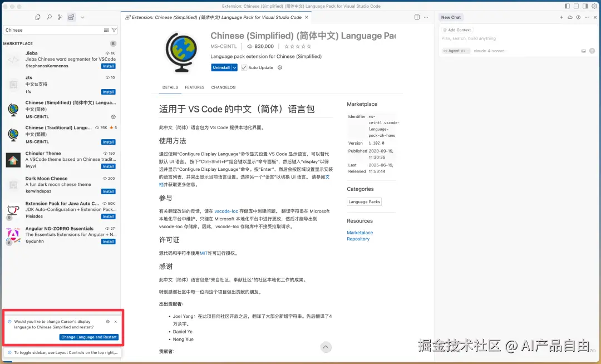Switch to the CHANGELOG tab
601x364 pixels.
[224, 87]
